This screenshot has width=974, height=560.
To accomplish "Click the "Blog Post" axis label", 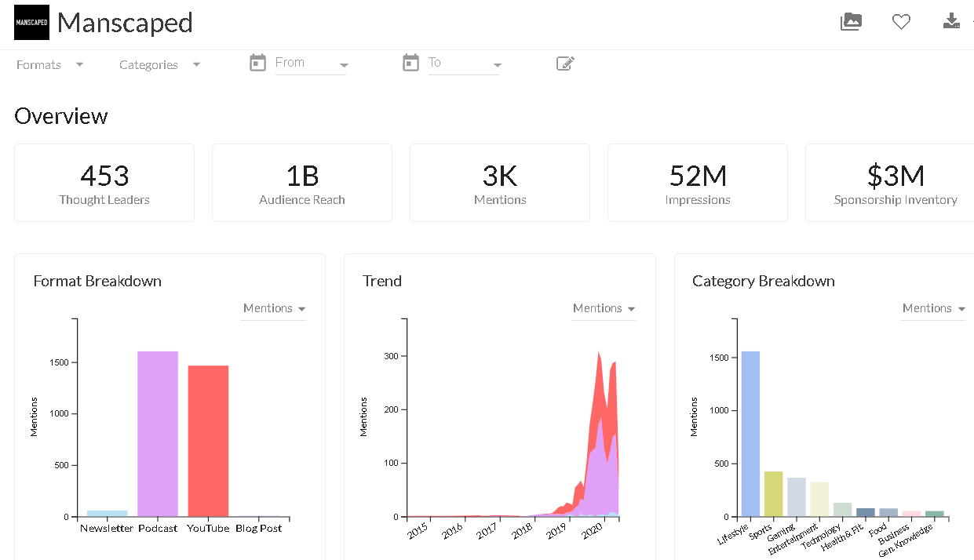I will 259,529.
